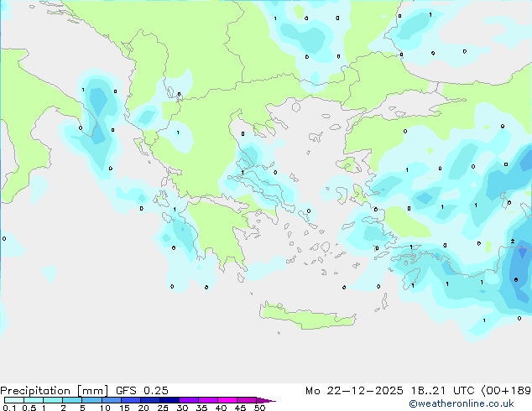Click the '10' legend scale label
This screenshot has width=532, height=411.
(105, 408)
